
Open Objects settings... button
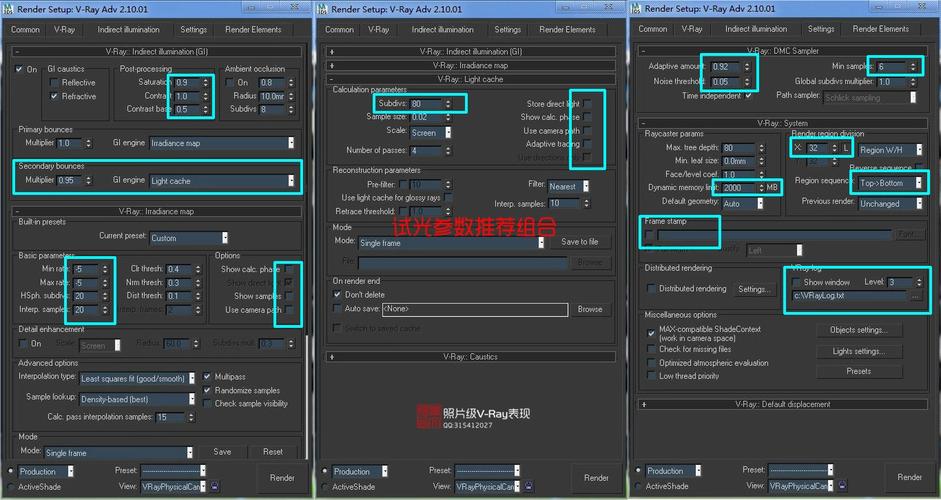coord(859,330)
